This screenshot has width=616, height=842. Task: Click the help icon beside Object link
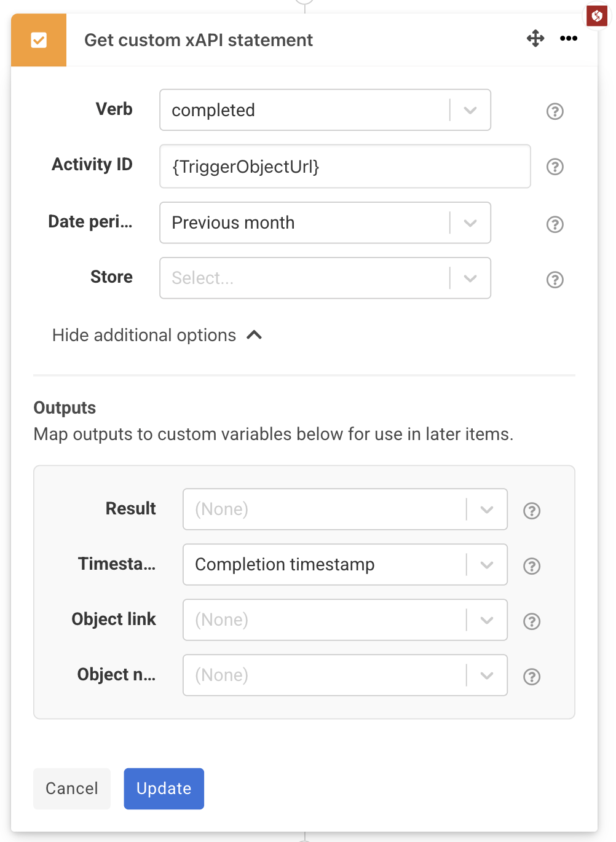click(531, 621)
